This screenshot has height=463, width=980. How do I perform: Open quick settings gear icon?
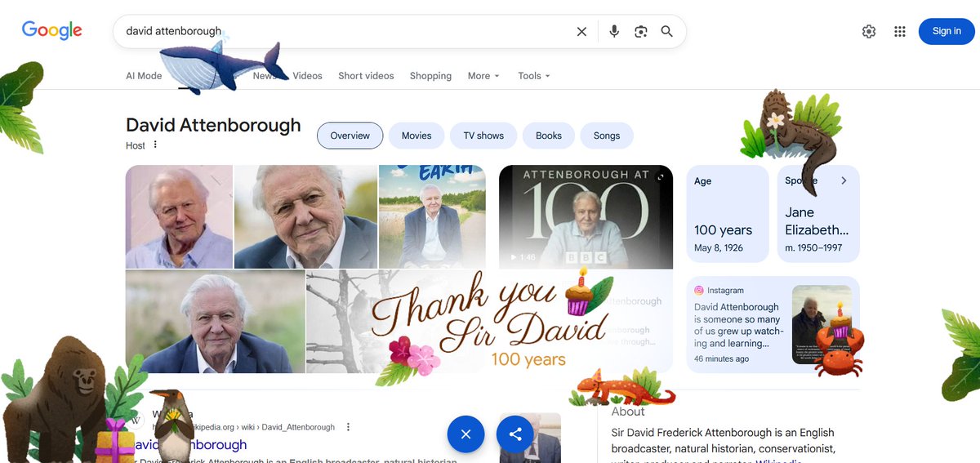coord(869,32)
